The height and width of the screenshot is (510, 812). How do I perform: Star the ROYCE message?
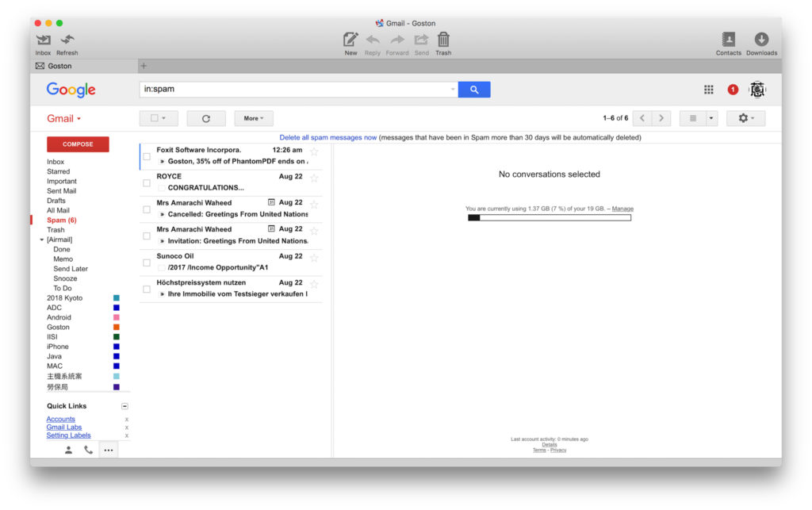[314, 178]
